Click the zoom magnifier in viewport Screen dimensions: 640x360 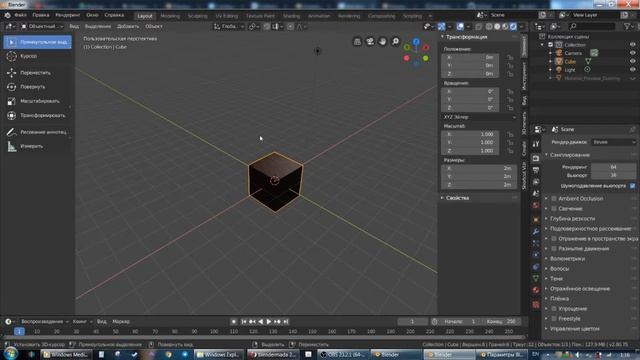point(396,42)
